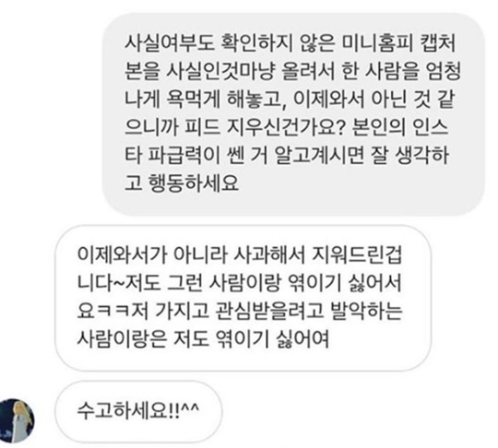The image size is (498, 448).
Task: Select the gray sent message bubble
Action: [293, 114]
